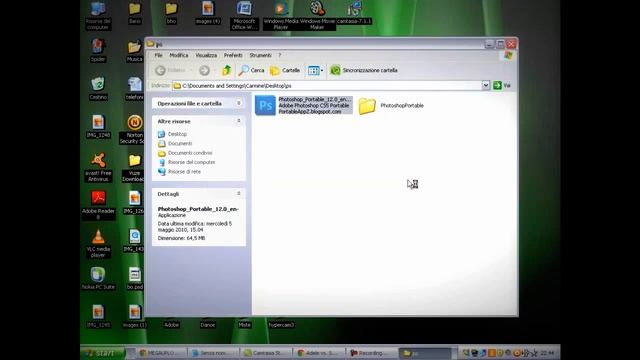This screenshot has height=360, width=640.
Task: Open the views icon dropdown
Action: tap(315, 70)
